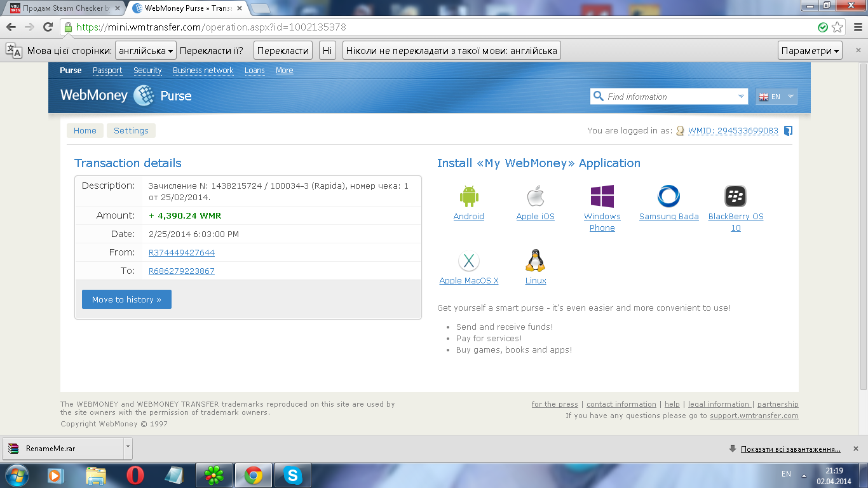Open the RenameMe.rar download options arrow
Screen dimensions: 868x488
pos(128,448)
